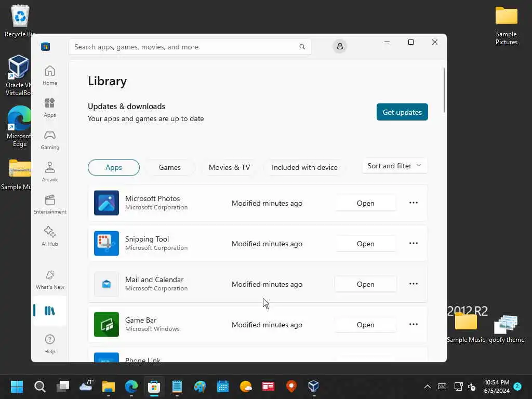This screenshot has height=399, width=532.
Task: Open the Home section in Store sidebar
Action: tap(50, 75)
